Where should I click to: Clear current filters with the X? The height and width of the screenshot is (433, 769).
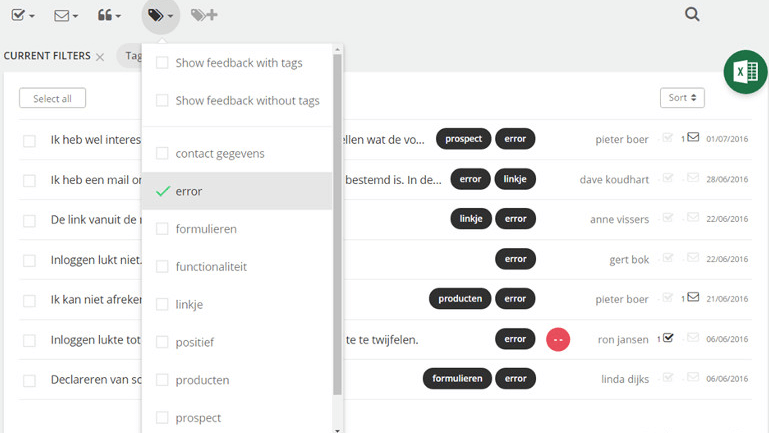pyautogui.click(x=100, y=57)
